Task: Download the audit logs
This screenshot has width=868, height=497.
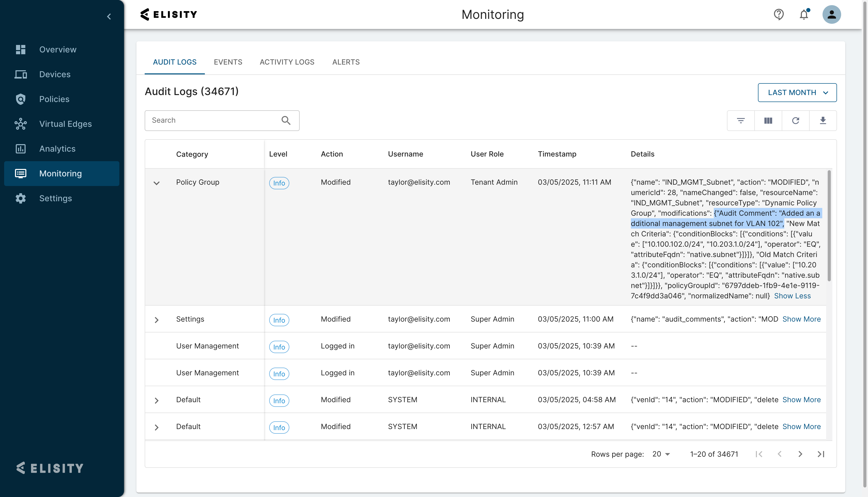Action: [823, 120]
